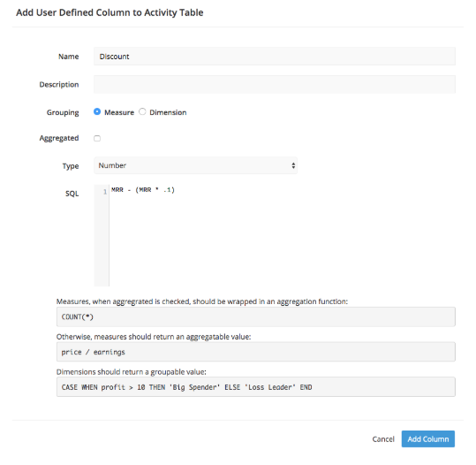Click the COUNT(*) example snippet

point(255,316)
